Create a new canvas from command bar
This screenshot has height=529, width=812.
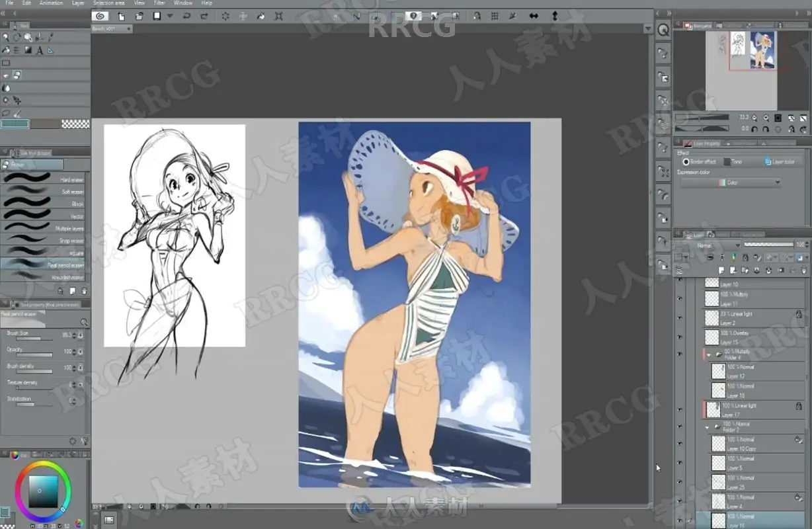(x=121, y=16)
